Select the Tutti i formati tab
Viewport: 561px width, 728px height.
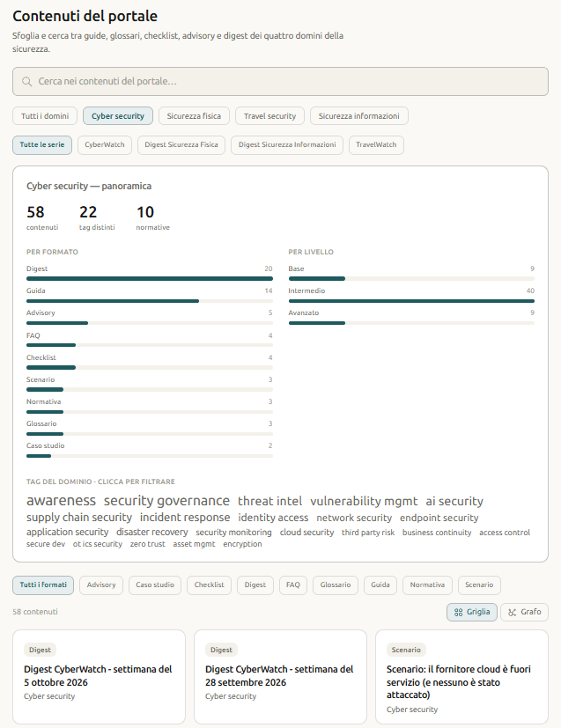click(43, 585)
